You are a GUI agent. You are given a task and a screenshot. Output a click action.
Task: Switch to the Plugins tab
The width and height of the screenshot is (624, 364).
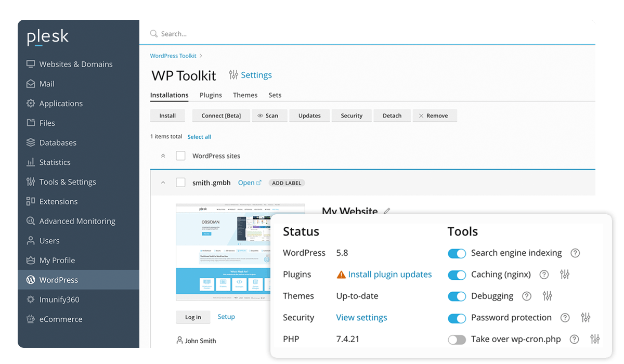pyautogui.click(x=211, y=95)
